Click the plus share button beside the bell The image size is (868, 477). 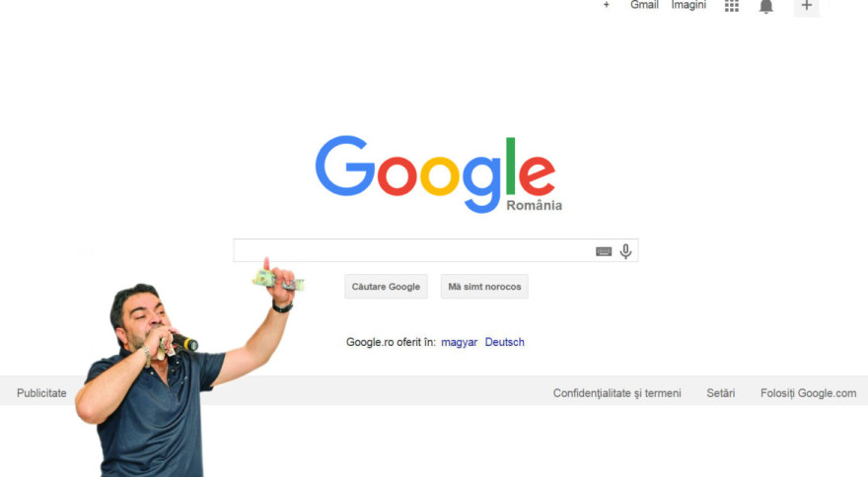(807, 7)
